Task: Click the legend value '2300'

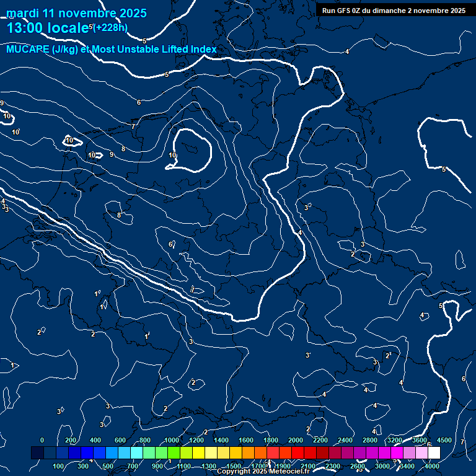Action: pyautogui.click(x=333, y=466)
